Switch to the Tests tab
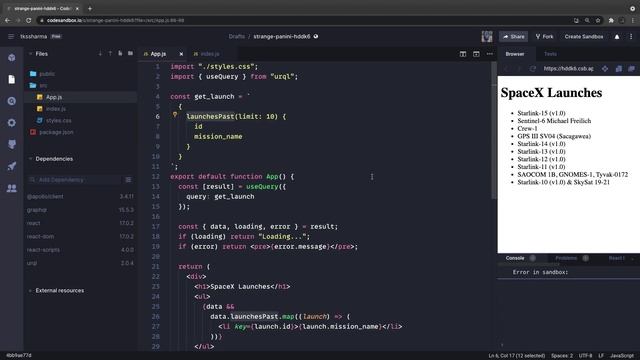640x360 pixels. (x=550, y=54)
